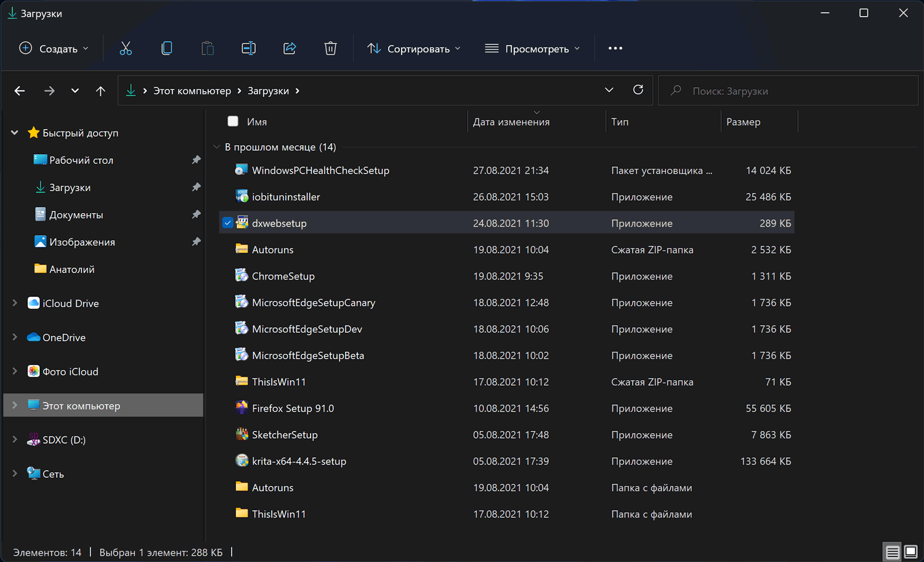The width and height of the screenshot is (924, 562).
Task: Click the Copy icon in toolbar
Action: [166, 49]
